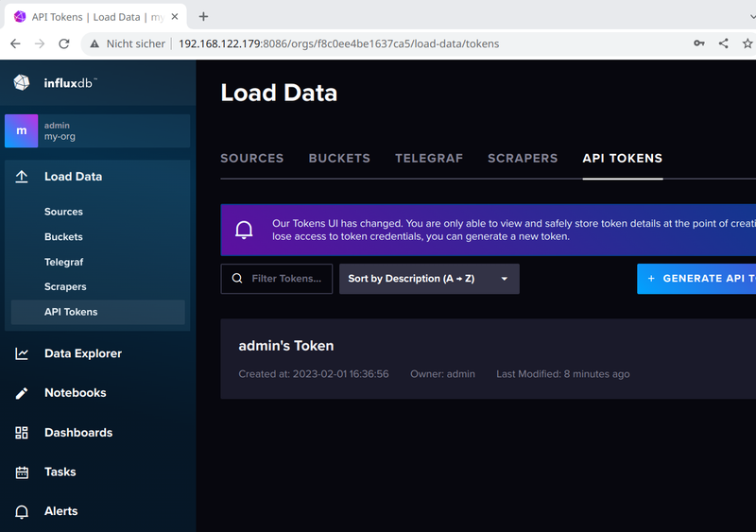Switch to the Sources tab
The width and height of the screenshot is (756, 532).
click(x=252, y=158)
